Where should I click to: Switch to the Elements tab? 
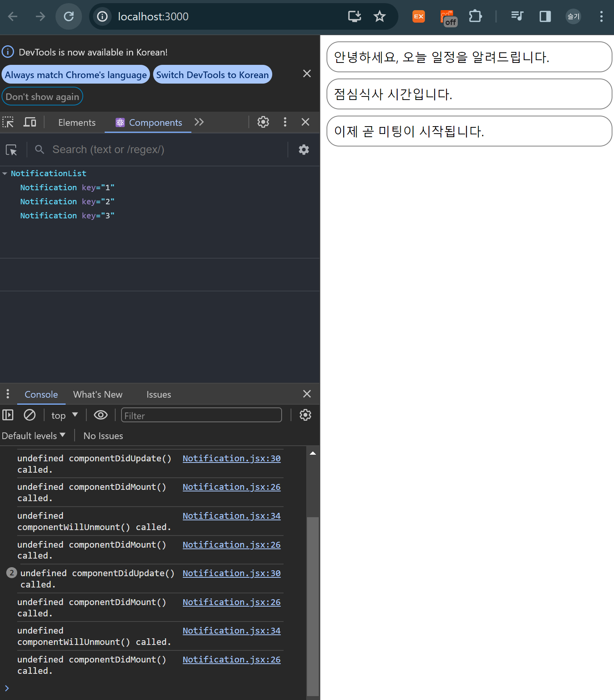77,123
